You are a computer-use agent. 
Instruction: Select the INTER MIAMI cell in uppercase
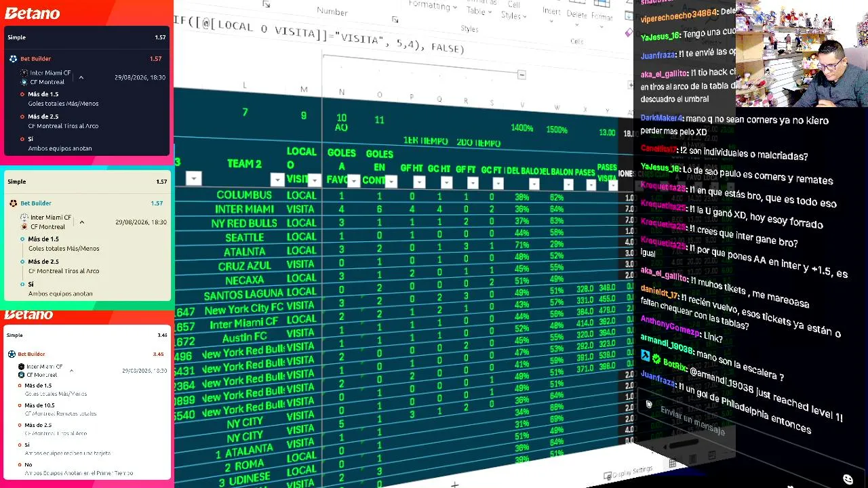click(245, 209)
